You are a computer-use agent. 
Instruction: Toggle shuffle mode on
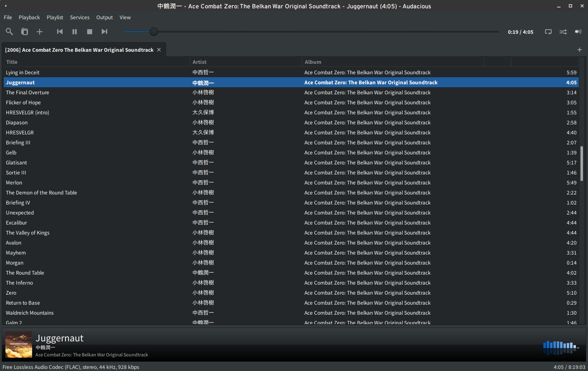coord(563,32)
